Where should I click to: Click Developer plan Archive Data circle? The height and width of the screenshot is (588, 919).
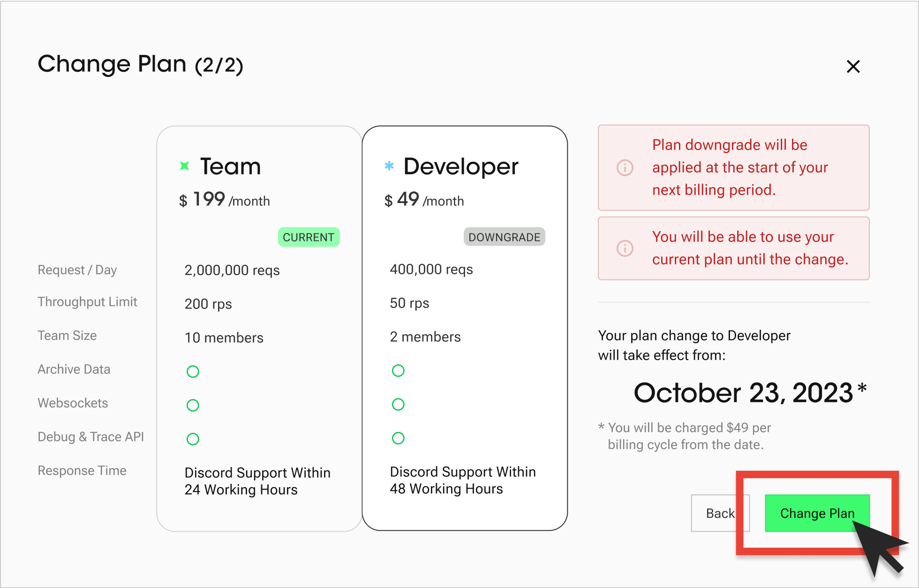pyautogui.click(x=398, y=370)
